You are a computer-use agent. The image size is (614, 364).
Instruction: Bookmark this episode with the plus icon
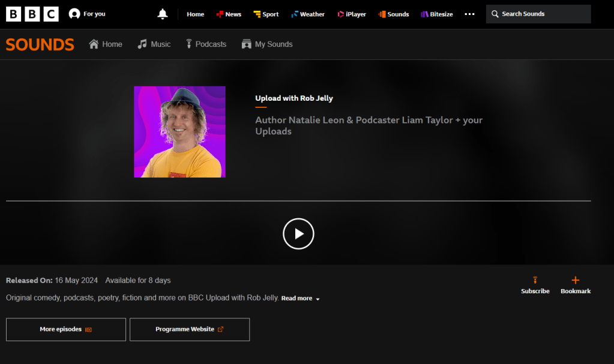pos(575,281)
